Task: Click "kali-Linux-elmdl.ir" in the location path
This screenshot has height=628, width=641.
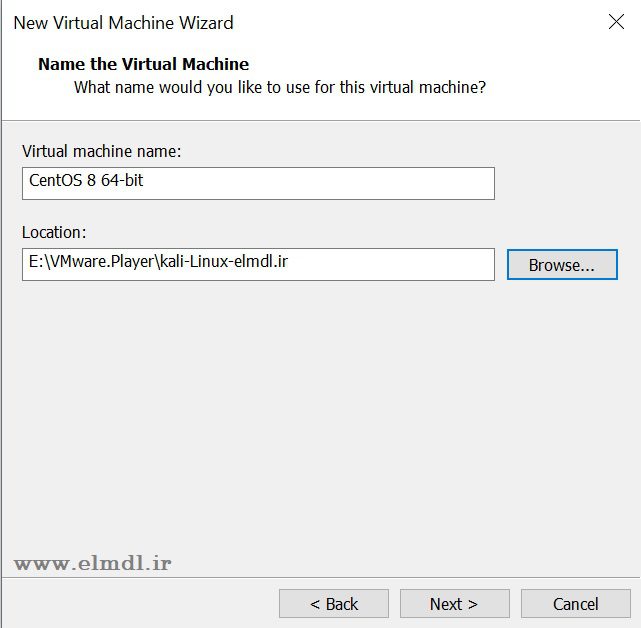Action: click(x=226, y=264)
